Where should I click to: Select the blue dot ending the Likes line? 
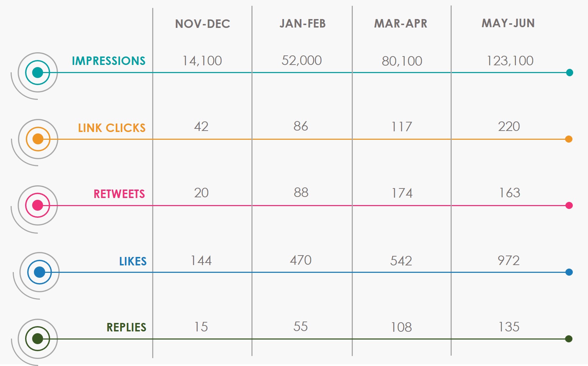569,272
